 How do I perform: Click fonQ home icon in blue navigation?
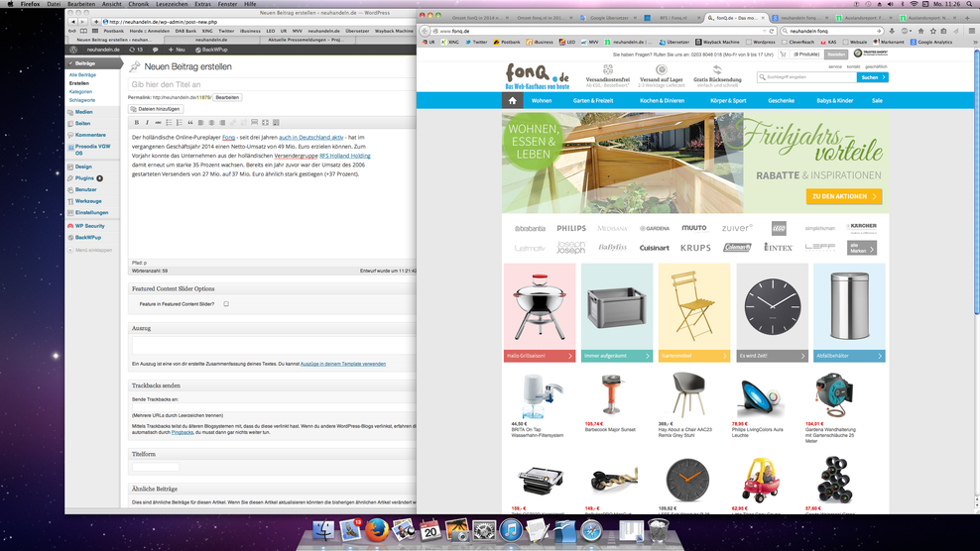click(513, 100)
